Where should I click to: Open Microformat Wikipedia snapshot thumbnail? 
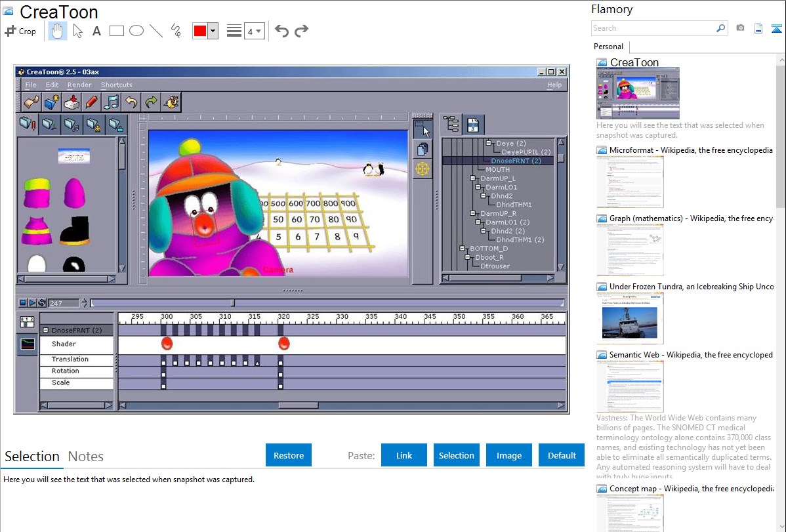[x=630, y=182]
